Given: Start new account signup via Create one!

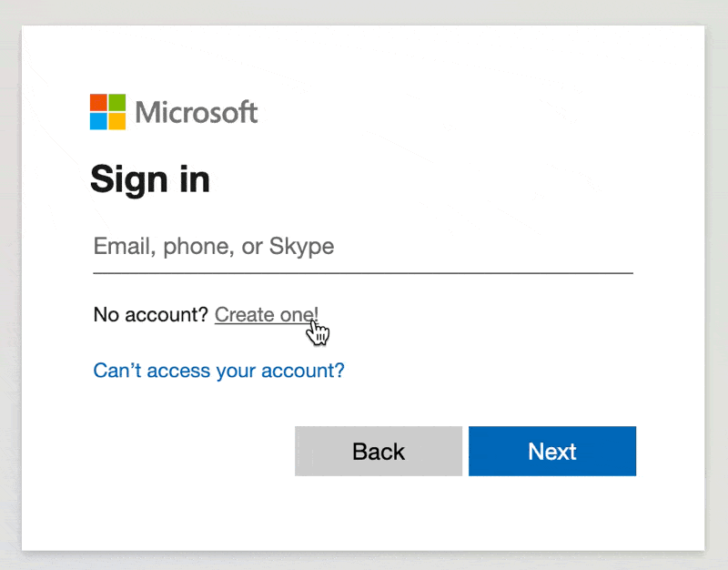Looking at the screenshot, I should pyautogui.click(x=267, y=315).
